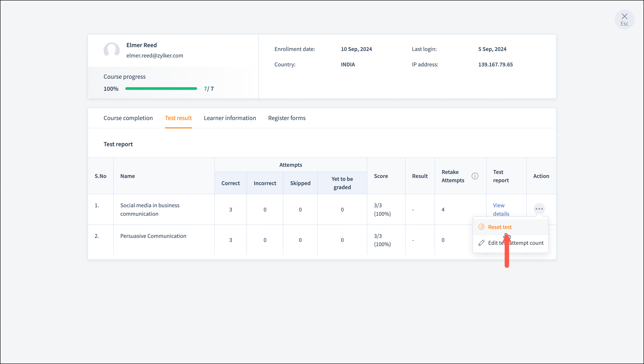Click the Retake Attempts column header

click(x=453, y=176)
